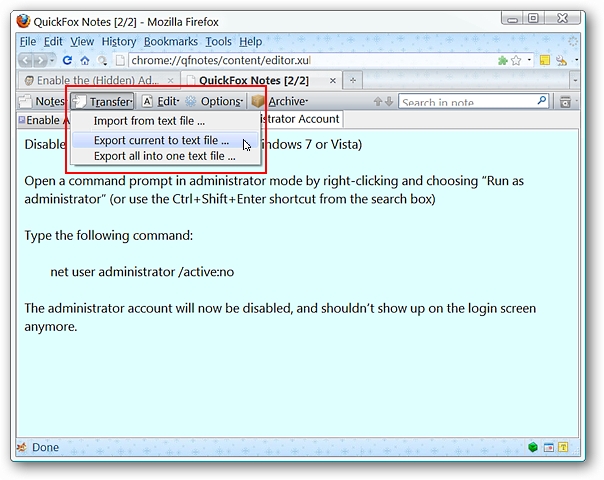The height and width of the screenshot is (480, 604).
Task: Click the window-with-red-dot status bar icon
Action: pos(549,447)
